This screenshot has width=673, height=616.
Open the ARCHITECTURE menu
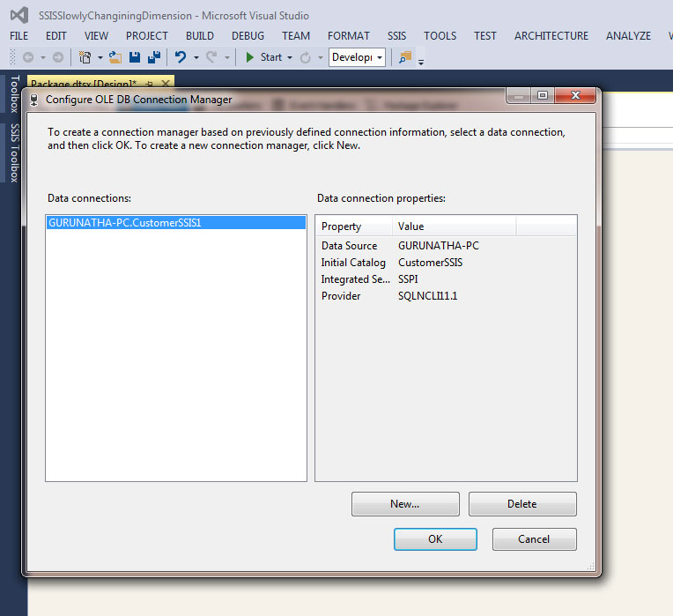(551, 35)
